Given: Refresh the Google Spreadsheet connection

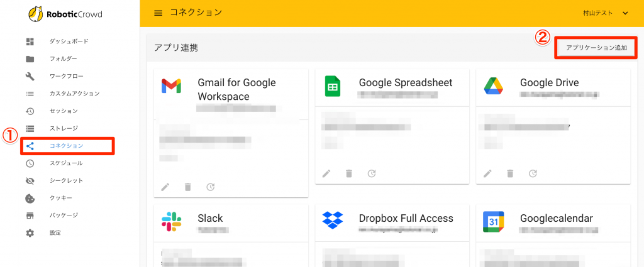Looking at the screenshot, I should pos(371,173).
